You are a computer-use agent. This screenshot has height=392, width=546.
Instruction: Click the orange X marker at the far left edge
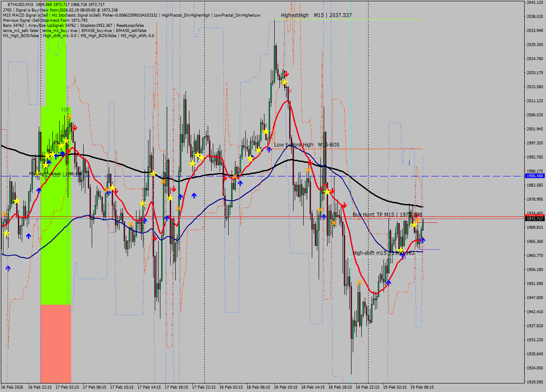pyautogui.click(x=4, y=213)
